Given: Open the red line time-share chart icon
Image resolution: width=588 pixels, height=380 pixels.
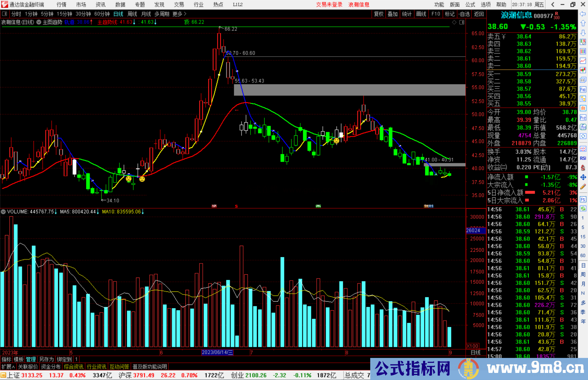Looking at the screenshot, I should (x=583, y=61).
